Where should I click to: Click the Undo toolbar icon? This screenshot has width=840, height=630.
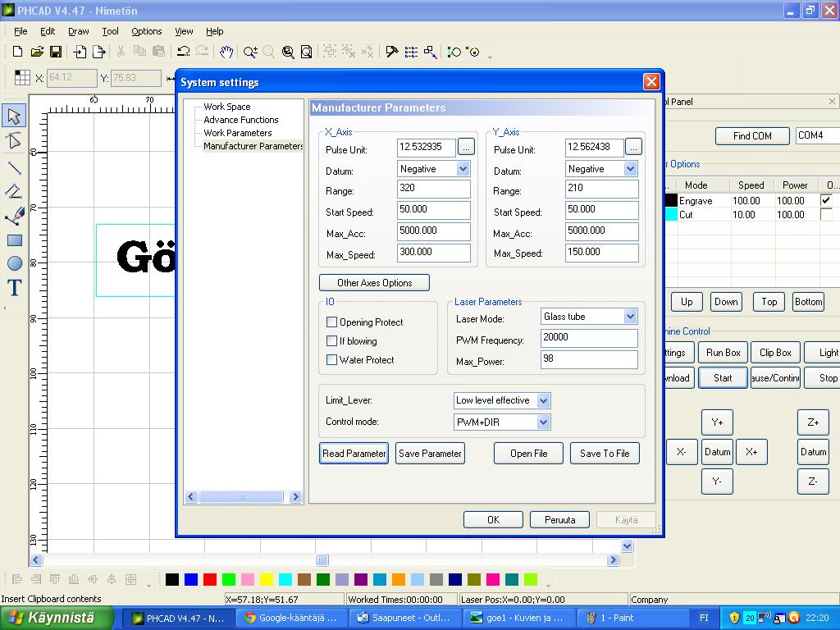click(x=184, y=52)
